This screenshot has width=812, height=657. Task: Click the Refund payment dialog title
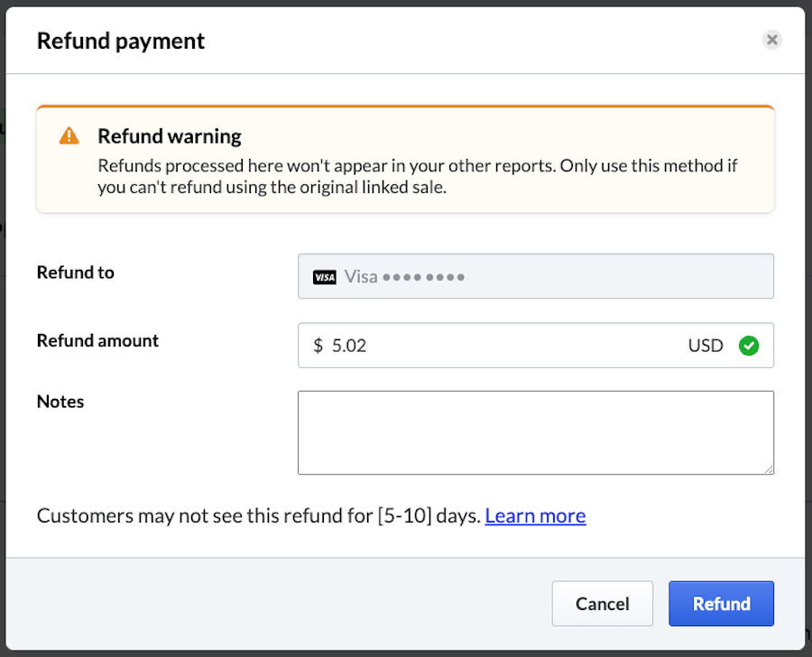[x=120, y=41]
